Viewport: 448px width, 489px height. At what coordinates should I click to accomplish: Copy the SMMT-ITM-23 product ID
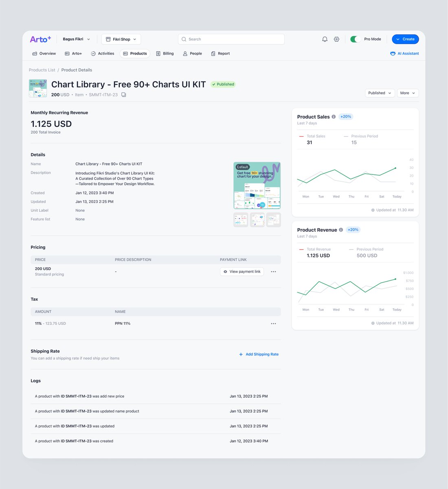(x=123, y=95)
